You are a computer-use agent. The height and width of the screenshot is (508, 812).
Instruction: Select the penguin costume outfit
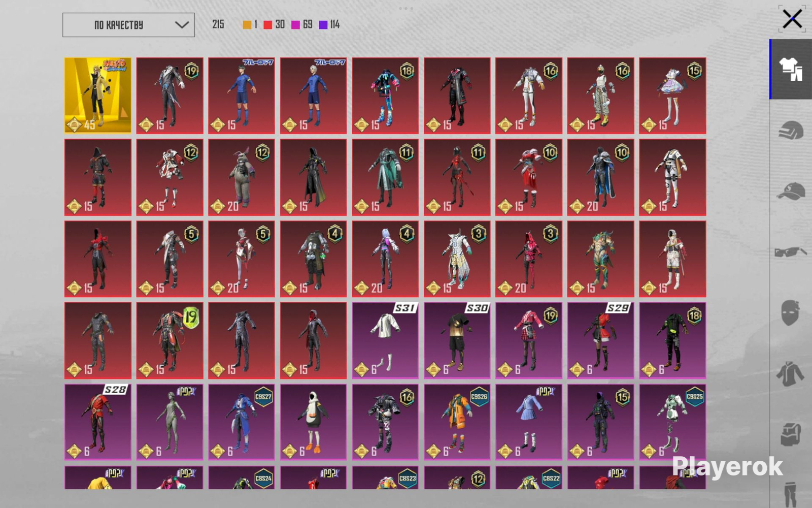(x=314, y=422)
